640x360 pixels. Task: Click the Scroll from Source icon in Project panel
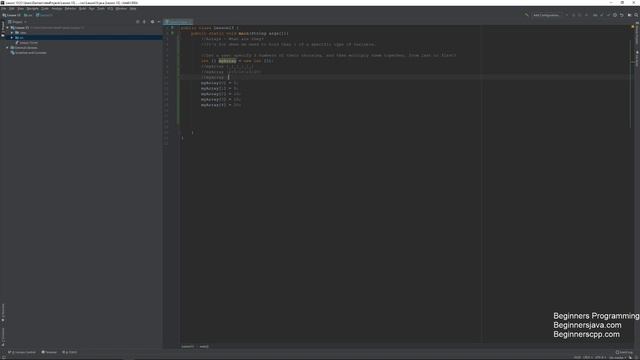[138, 22]
